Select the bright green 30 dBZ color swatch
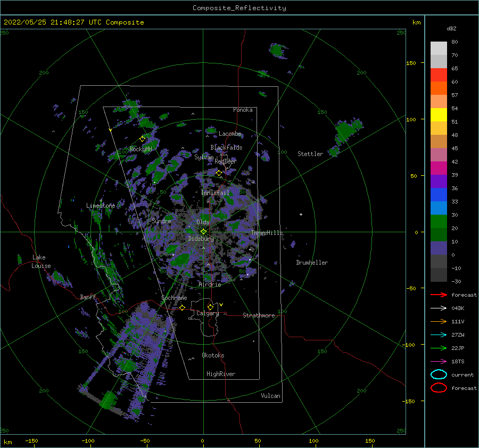This screenshot has height=448, width=479. click(439, 222)
